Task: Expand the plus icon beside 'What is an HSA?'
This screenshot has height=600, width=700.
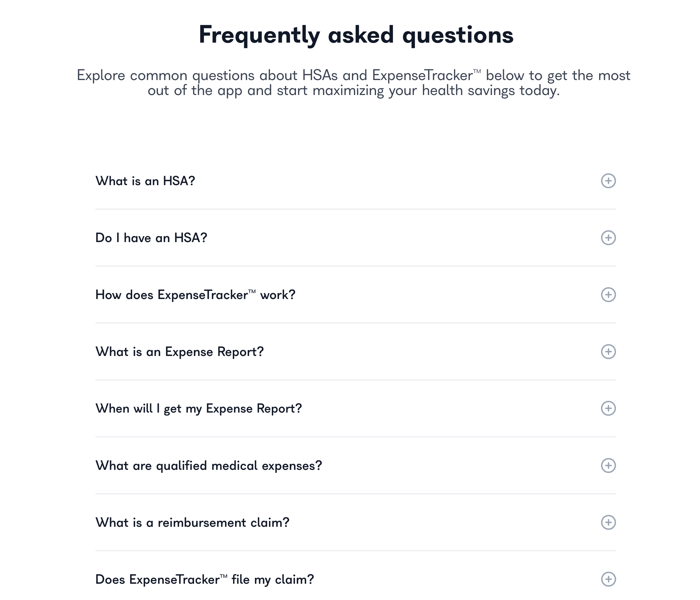Action: tap(608, 181)
